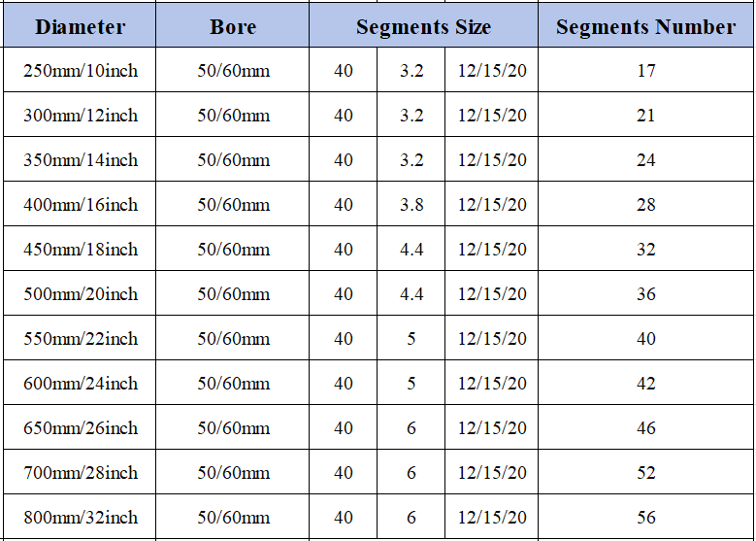Click the 800mm/32inch diameter cell
Image resolution: width=756 pixels, height=541 pixels.
[x=81, y=518]
